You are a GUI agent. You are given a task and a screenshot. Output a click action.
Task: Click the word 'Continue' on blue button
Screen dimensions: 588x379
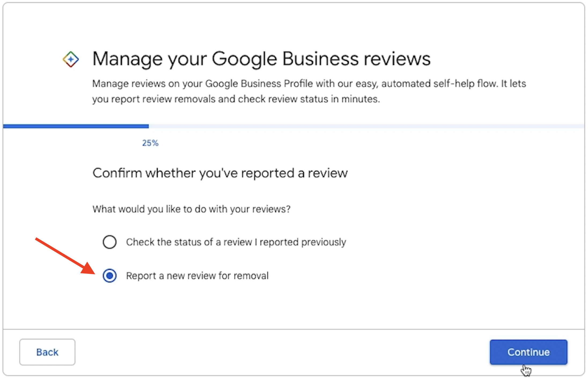click(x=528, y=352)
